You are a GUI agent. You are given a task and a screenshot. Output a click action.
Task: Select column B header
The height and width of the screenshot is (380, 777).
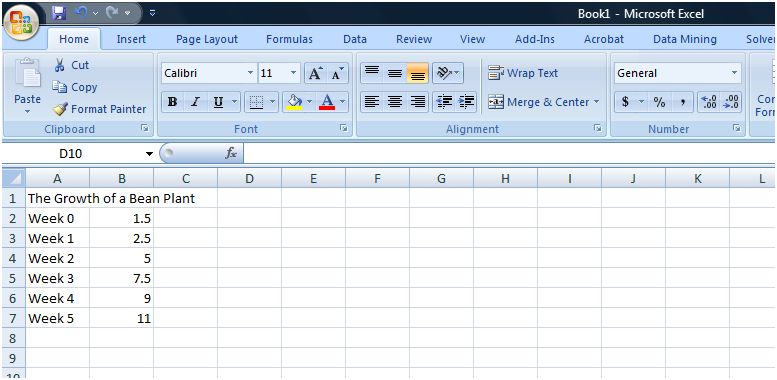click(x=121, y=178)
